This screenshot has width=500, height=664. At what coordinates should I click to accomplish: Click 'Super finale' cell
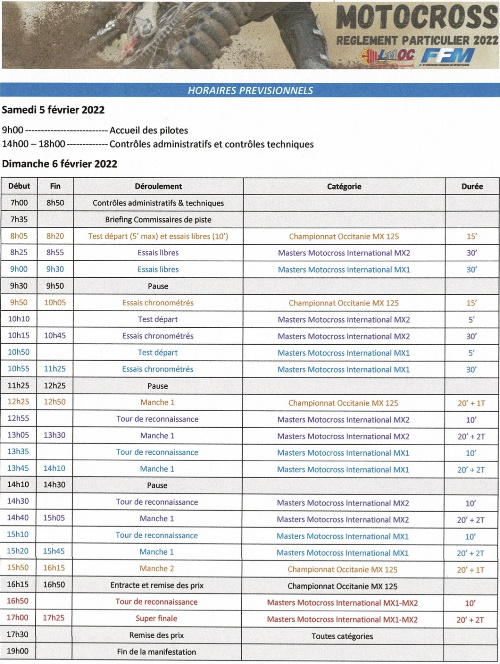pyautogui.click(x=156, y=618)
